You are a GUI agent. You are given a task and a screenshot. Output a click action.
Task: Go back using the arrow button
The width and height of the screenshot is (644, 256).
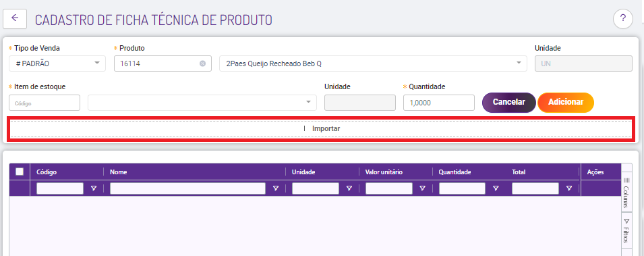pos(15,19)
